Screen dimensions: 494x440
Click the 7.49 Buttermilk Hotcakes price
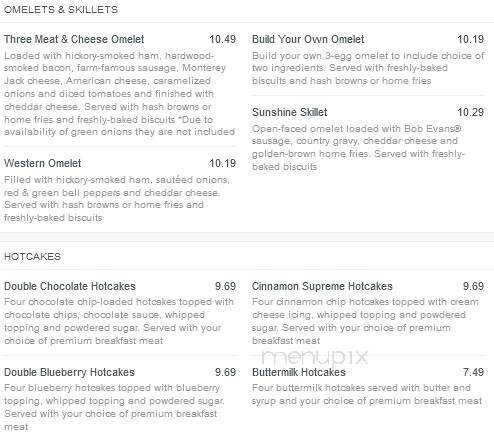(x=473, y=372)
